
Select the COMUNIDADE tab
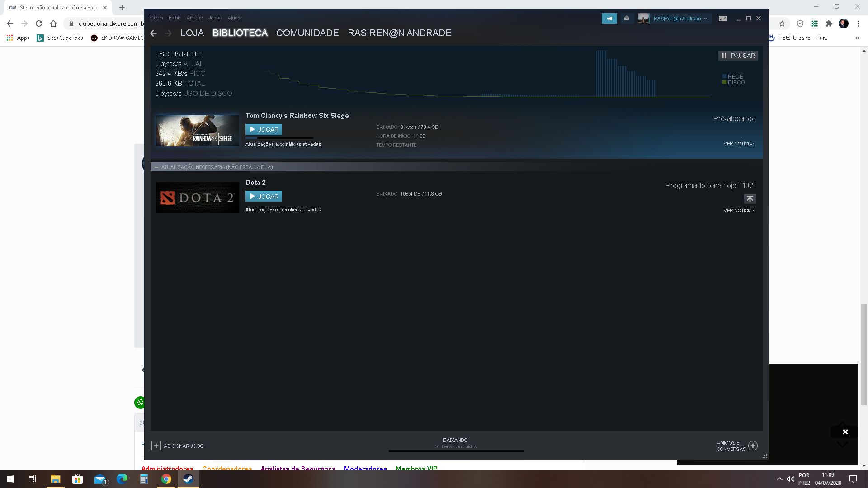[x=307, y=33]
